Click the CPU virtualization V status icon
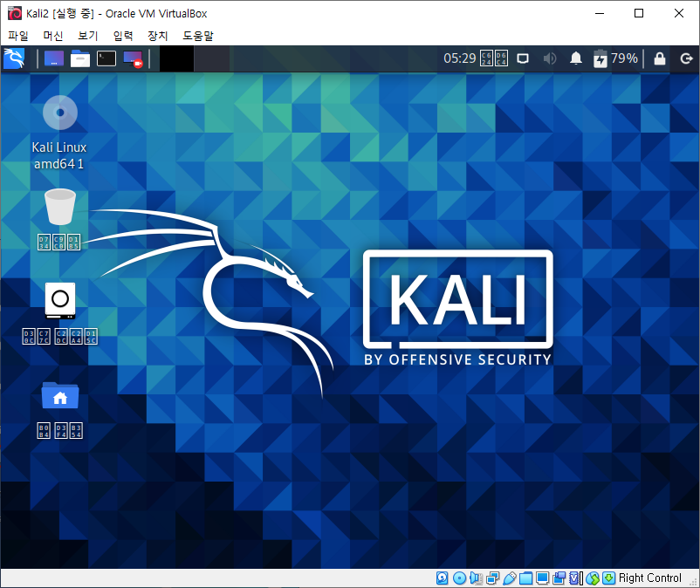700x588 pixels. click(x=576, y=578)
